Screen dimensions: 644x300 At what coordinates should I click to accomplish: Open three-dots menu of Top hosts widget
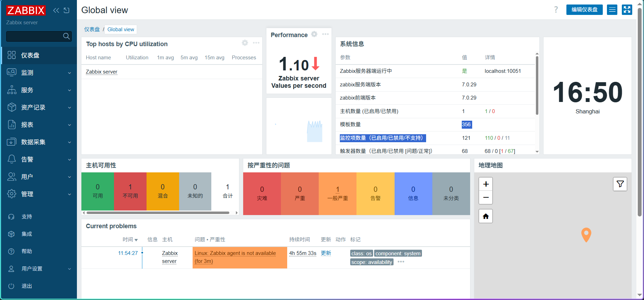(256, 43)
